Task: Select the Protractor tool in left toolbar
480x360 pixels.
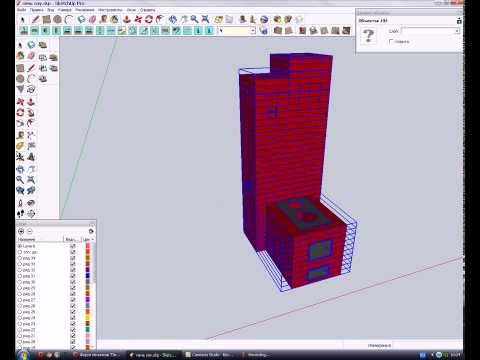Action: tap(21, 146)
